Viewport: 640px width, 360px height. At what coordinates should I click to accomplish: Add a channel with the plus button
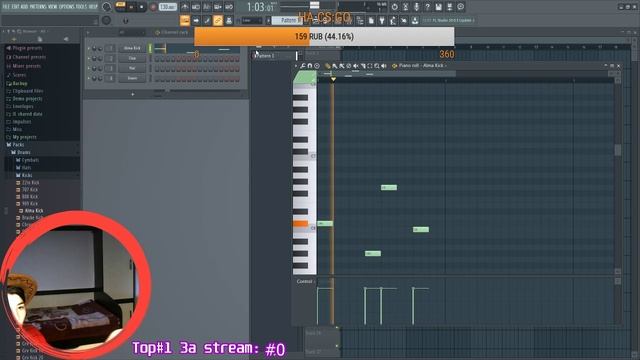133,94
